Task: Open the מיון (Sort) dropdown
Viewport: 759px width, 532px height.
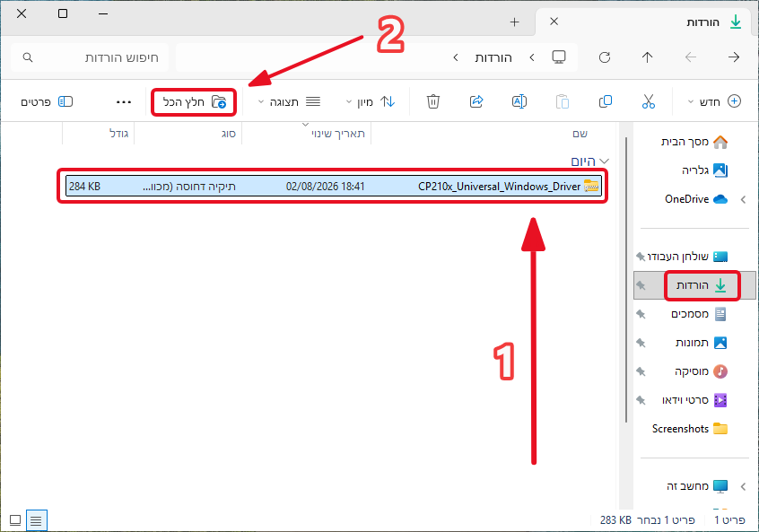Action: pyautogui.click(x=371, y=101)
